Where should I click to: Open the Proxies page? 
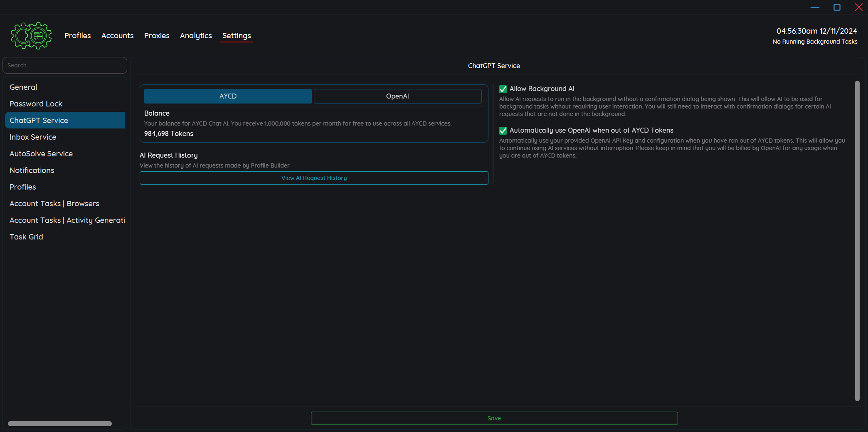click(x=157, y=36)
